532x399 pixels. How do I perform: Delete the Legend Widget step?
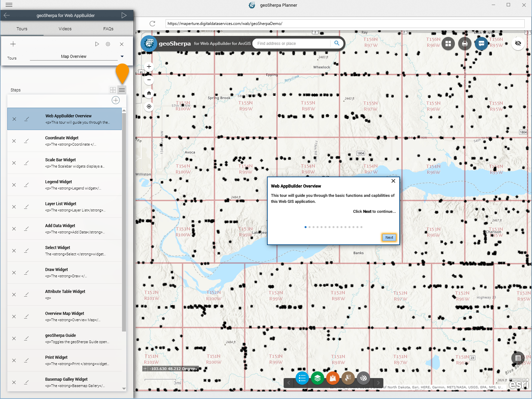click(x=14, y=185)
